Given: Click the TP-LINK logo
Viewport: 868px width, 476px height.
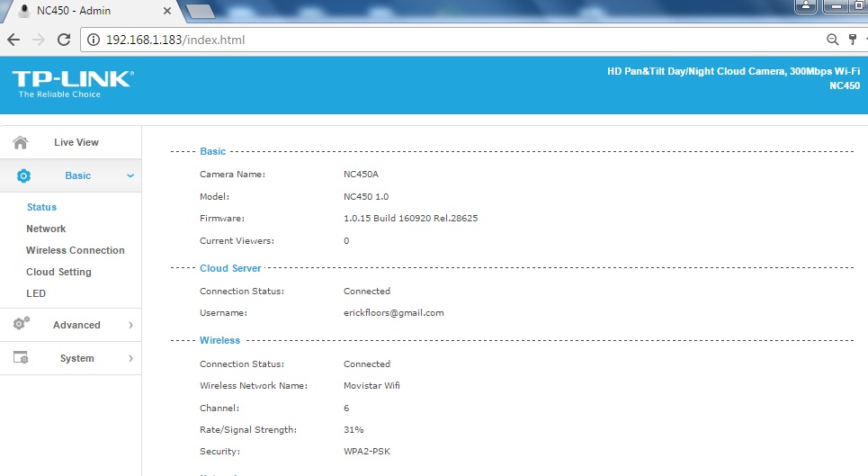Looking at the screenshot, I should (x=73, y=84).
